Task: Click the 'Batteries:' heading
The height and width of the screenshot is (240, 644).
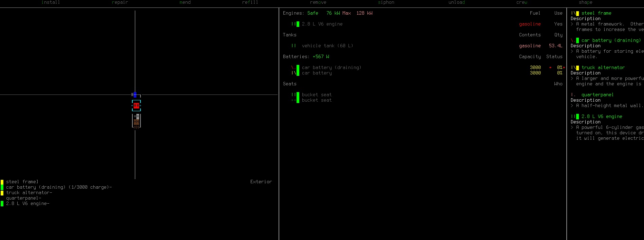Action: (x=296, y=57)
